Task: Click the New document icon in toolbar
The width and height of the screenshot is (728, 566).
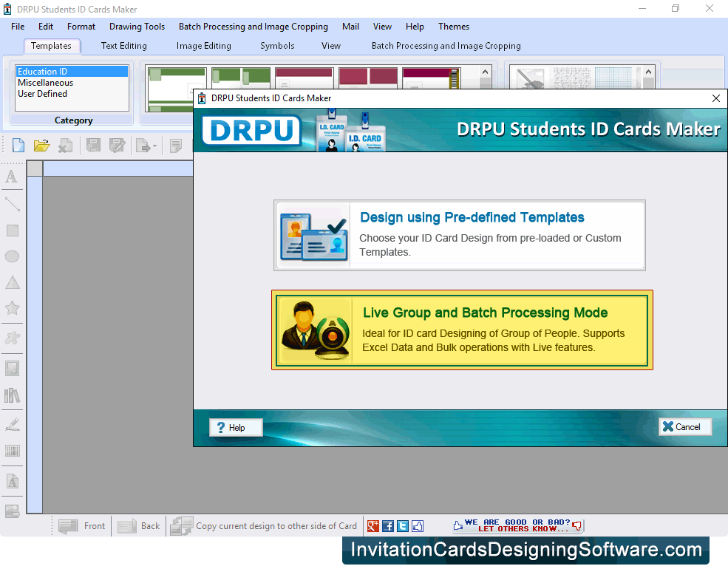Action: coord(18,146)
